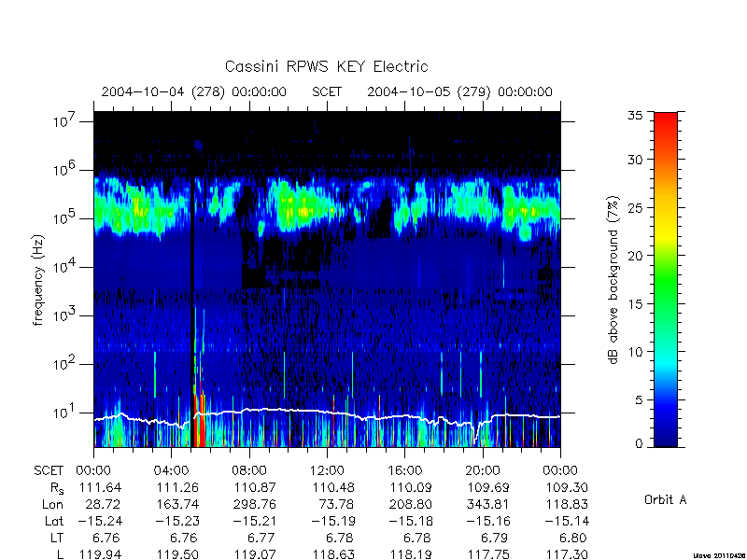Click the Lon value 163.74
Image resolution: width=747 pixels, height=560 pixels.
click(x=177, y=504)
